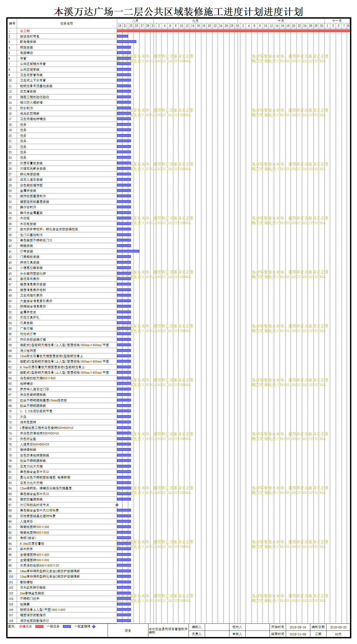Select the task row 罗苏啡人造石过门石
Viewport: 357px width, 644px height.
(62, 389)
